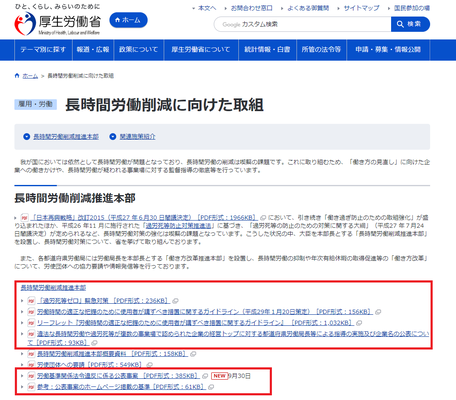Screen dimensions: 456x400
Task: Click the new-window icon after the 385KB link
Action: [205, 376]
